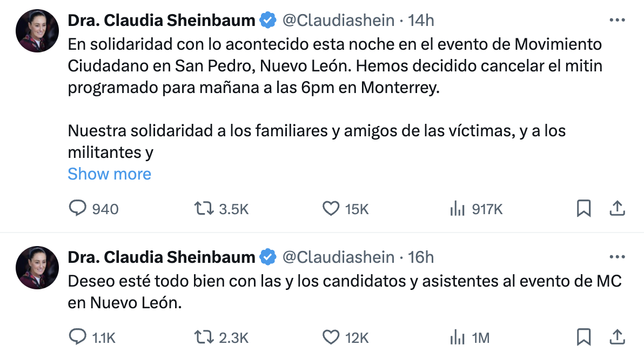Click Dra. Claudia Sheinbaum name on second tweet
Image resolution: width=644 pixels, height=358 pixels.
[162, 257]
